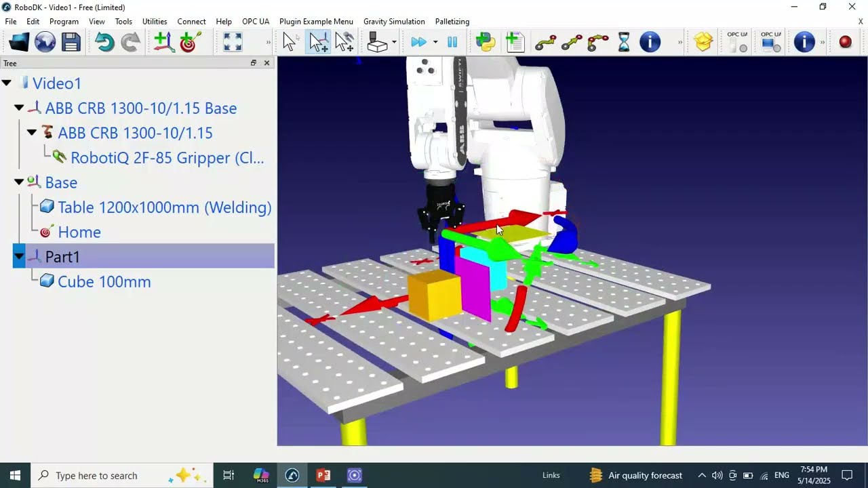Open the collision check dropdown arrow
The image size is (868, 488).
coord(394,42)
